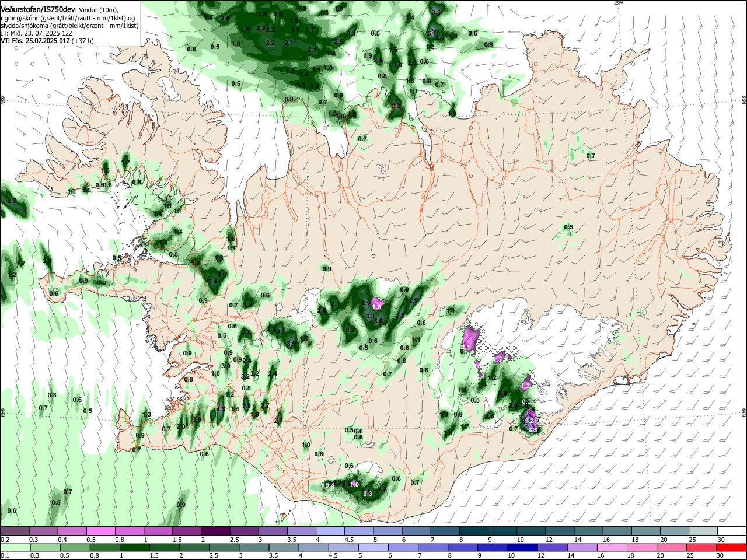Click the valid time 'VT: Fös. 25.07.2025 01Z'
This screenshot has height=560, width=747.
35,41
